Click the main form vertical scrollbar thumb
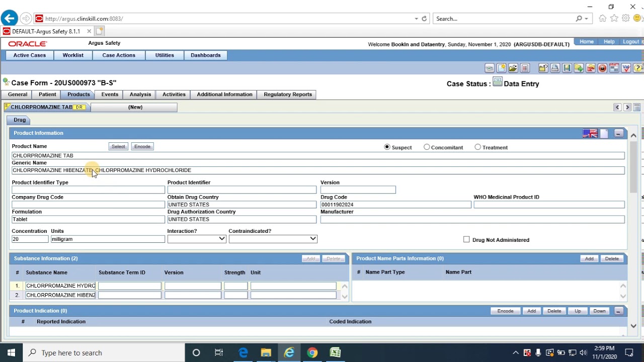 (633, 167)
